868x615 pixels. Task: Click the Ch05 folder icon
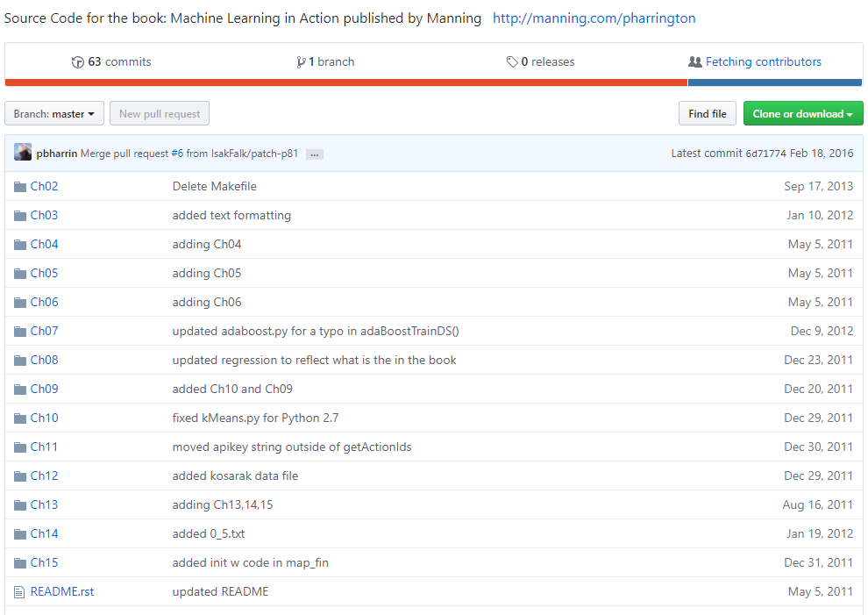pyautogui.click(x=20, y=273)
